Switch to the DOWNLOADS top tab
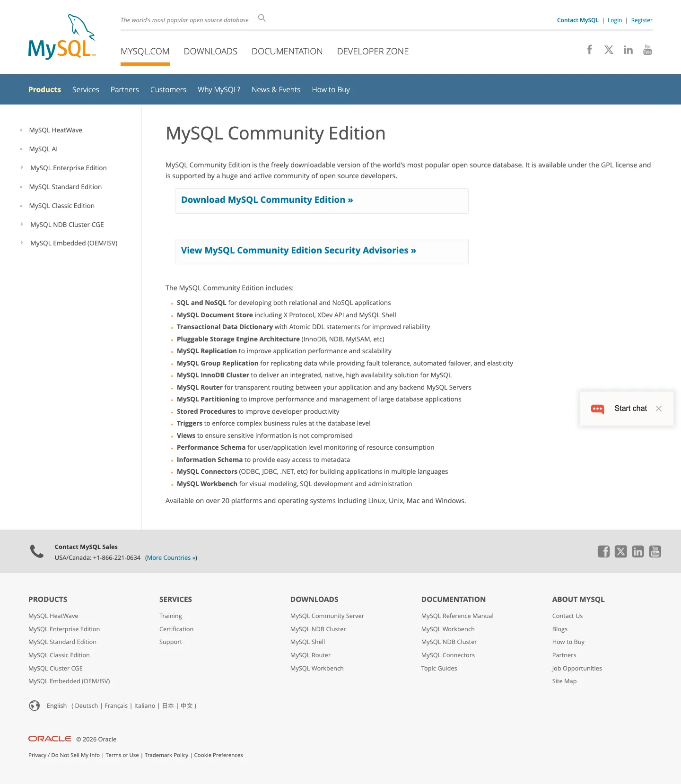Screen dimensions: 681x784 [210, 52]
